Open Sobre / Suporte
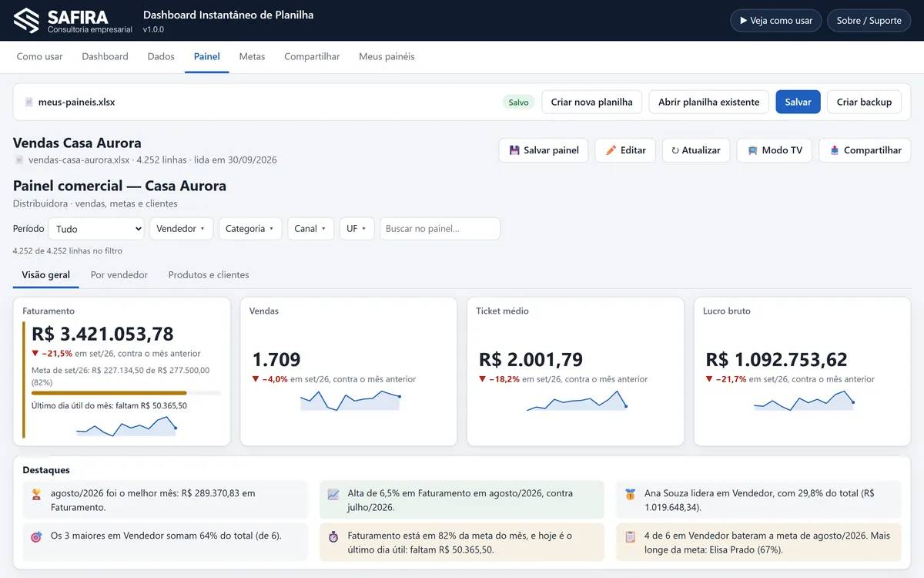 [869, 21]
